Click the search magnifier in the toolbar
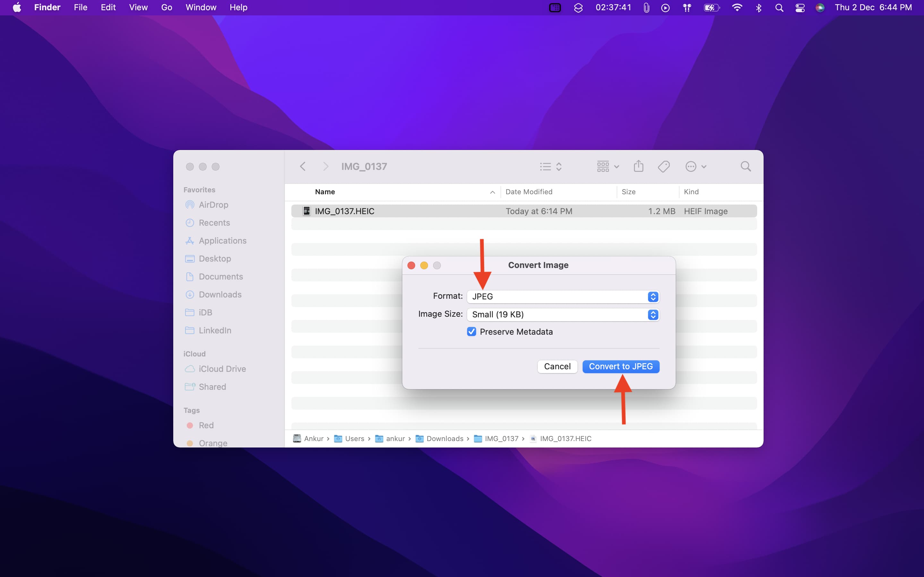Viewport: 924px width, 577px height. [746, 166]
